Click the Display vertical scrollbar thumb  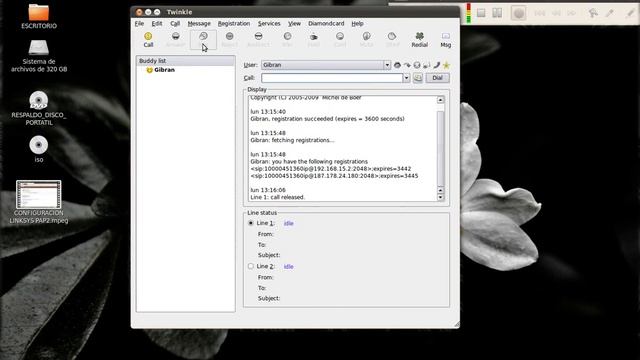click(440, 148)
